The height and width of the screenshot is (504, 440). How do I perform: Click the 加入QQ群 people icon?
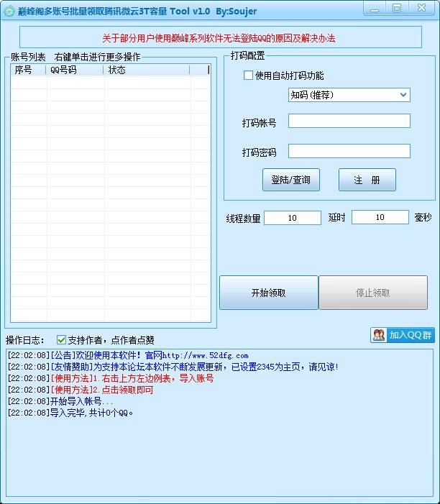click(x=379, y=335)
